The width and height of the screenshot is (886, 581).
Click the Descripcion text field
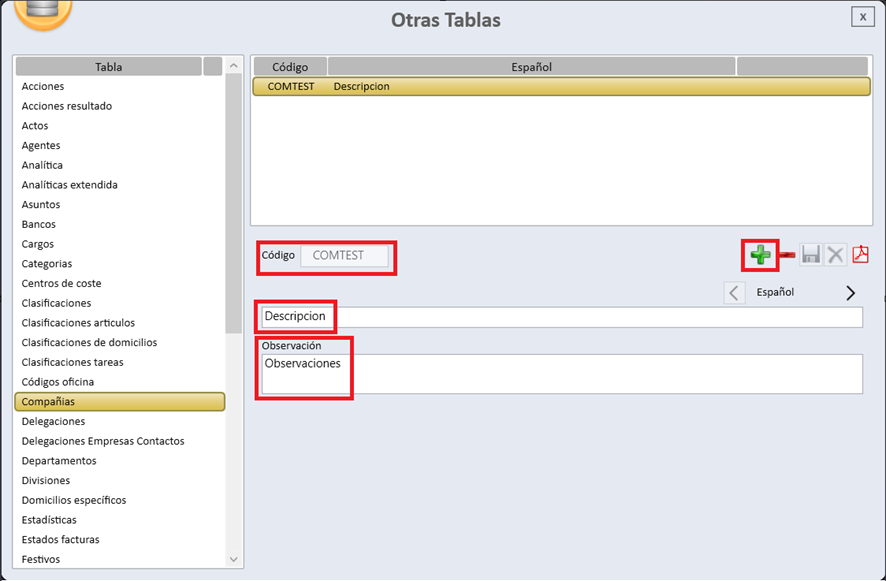click(x=560, y=317)
